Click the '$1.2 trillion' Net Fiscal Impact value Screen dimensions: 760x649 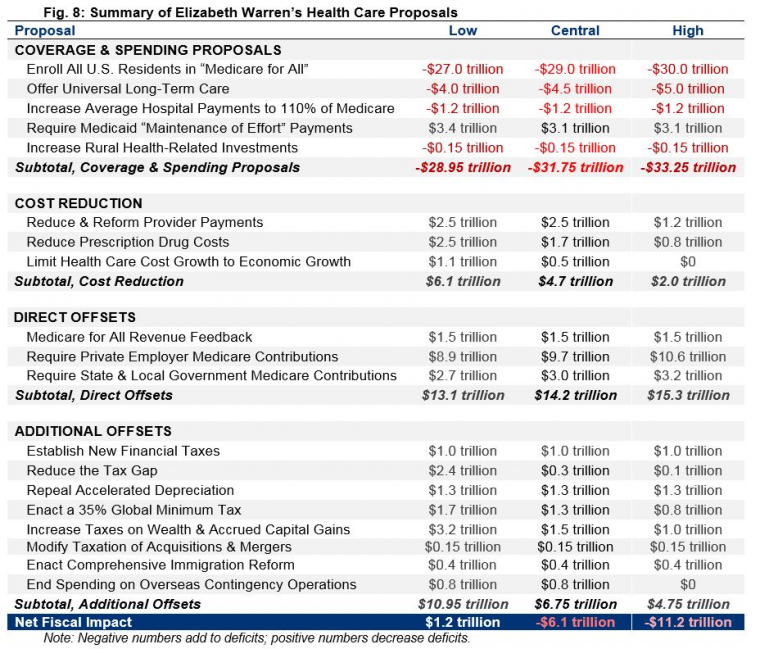tap(463, 622)
